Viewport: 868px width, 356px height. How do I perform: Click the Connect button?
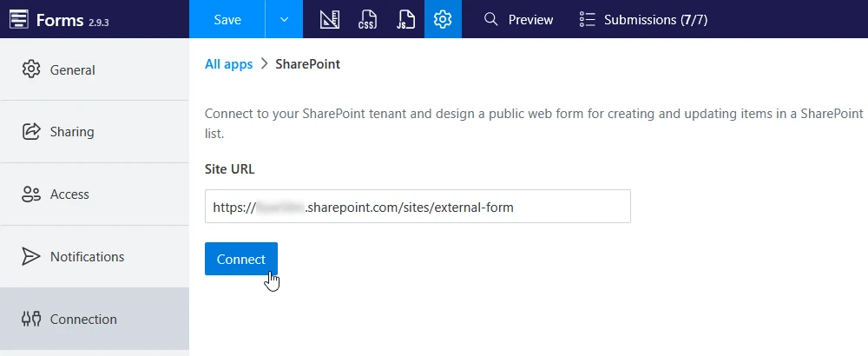coord(241,259)
